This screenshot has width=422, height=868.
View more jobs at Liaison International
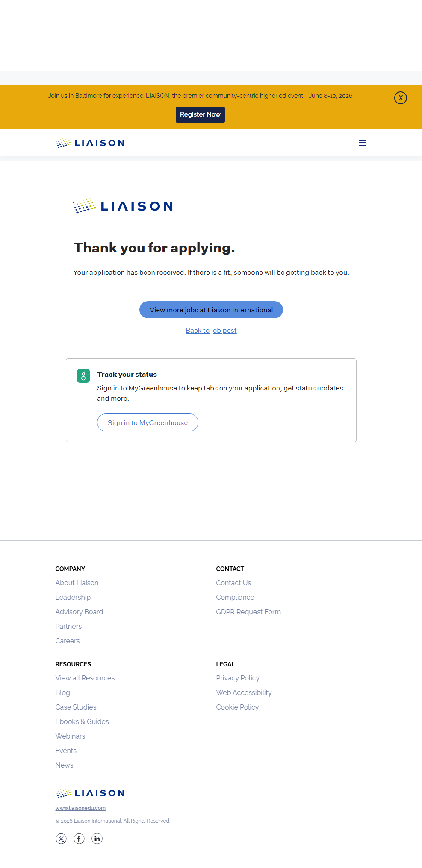point(211,310)
